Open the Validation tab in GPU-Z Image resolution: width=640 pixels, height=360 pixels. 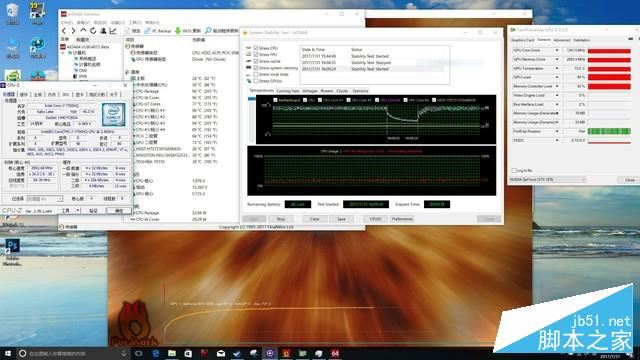[x=582, y=40]
